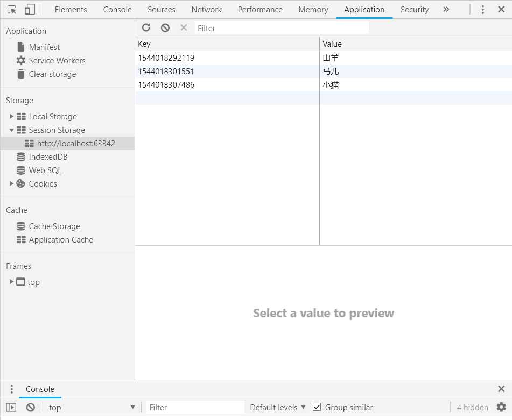The image size is (512, 420).
Task: Select the row with key 1544018301551
Action: [x=226, y=72]
